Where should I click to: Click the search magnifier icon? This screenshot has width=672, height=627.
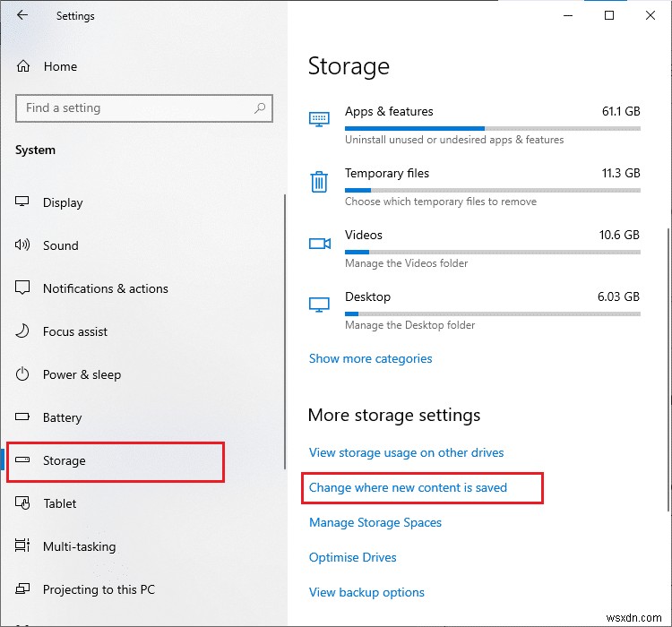point(260,108)
